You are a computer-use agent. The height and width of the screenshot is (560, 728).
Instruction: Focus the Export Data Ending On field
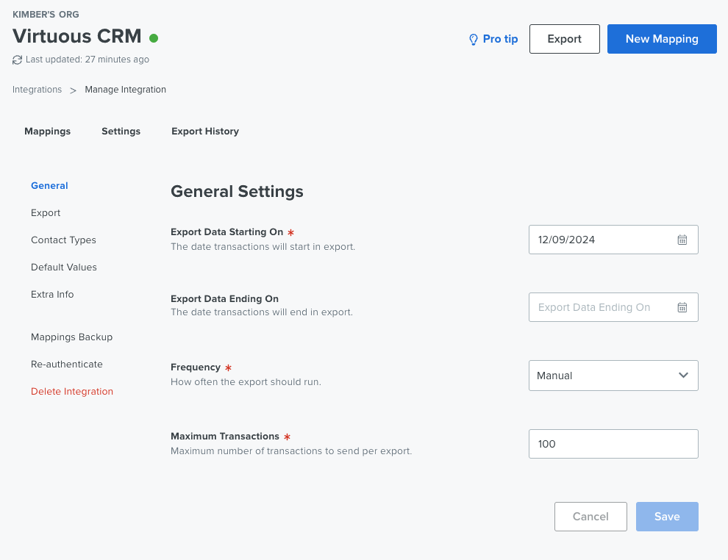(613, 307)
